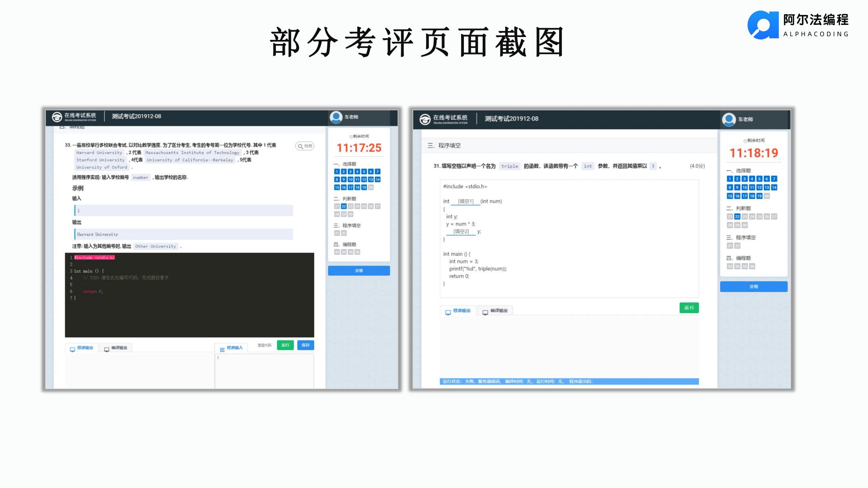Click the 编译输出 monitor icon in right screenshot

pyautogui.click(x=485, y=312)
